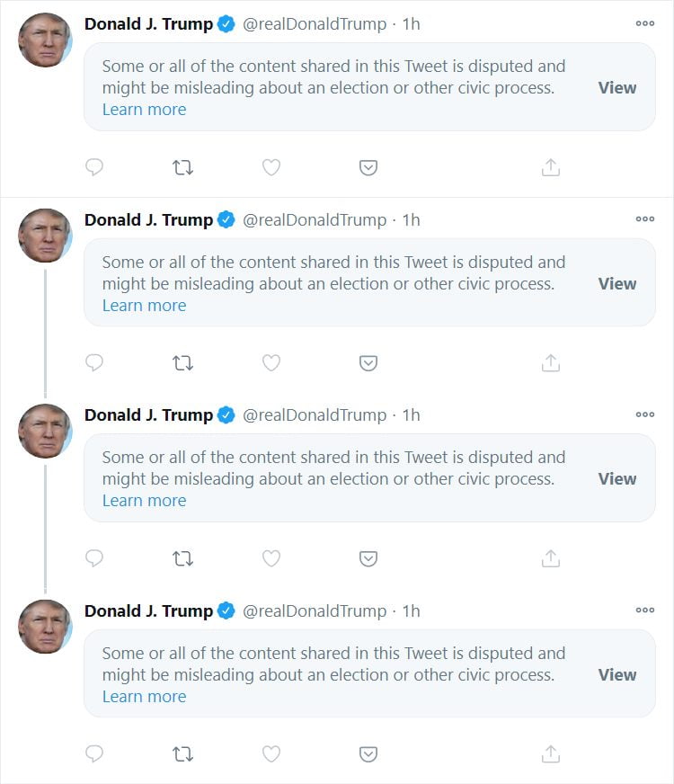Retweet the first tweet
The width and height of the screenshot is (674, 784).
[x=182, y=167]
